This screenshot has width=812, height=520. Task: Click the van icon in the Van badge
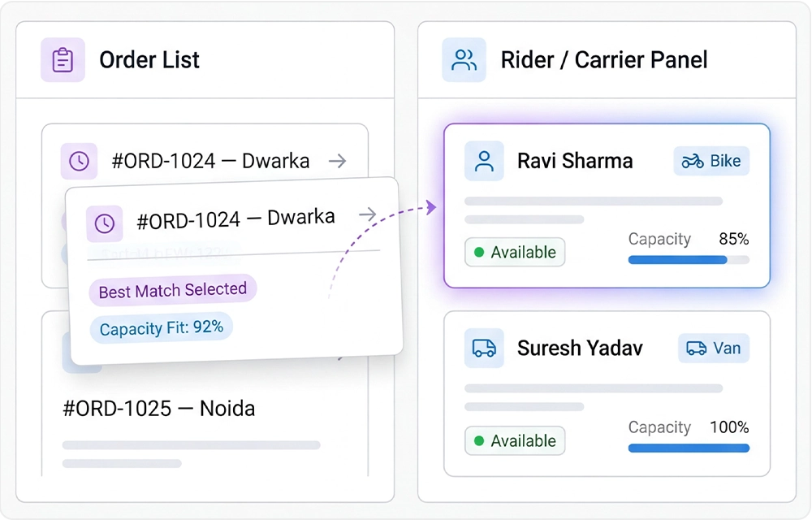pyautogui.click(x=696, y=349)
